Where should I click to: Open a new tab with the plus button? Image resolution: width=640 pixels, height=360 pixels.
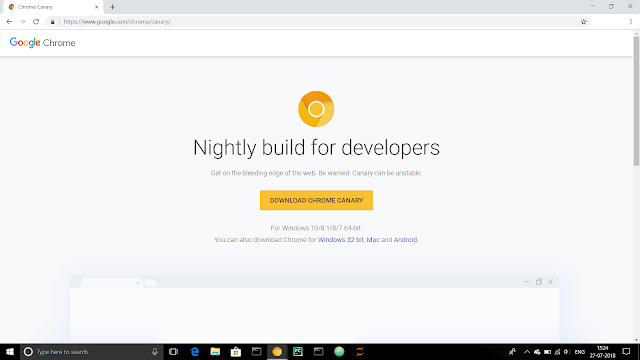coord(112,7)
